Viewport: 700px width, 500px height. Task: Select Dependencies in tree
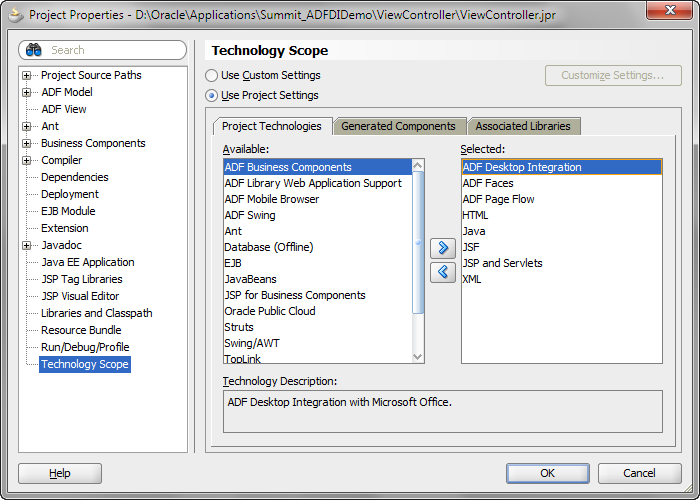[x=75, y=177]
